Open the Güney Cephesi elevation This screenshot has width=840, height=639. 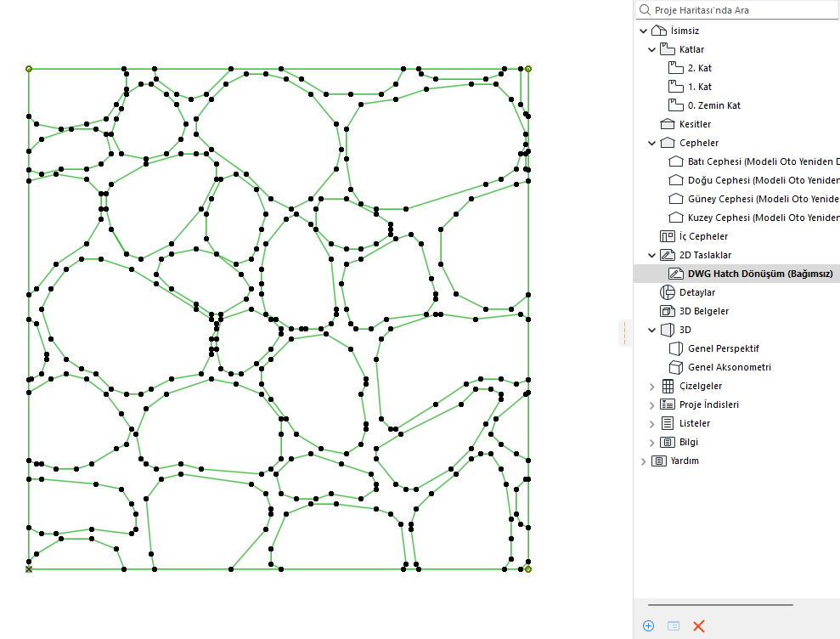[764, 199]
